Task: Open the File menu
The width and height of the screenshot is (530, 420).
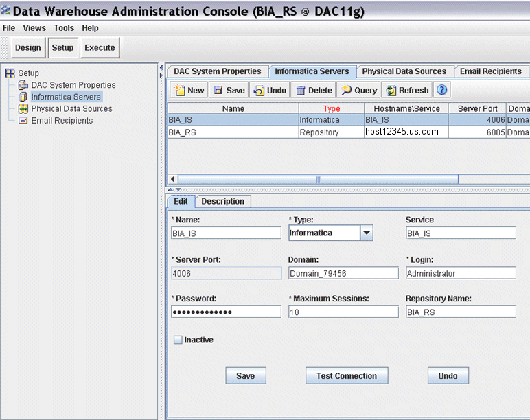Action: (x=9, y=28)
